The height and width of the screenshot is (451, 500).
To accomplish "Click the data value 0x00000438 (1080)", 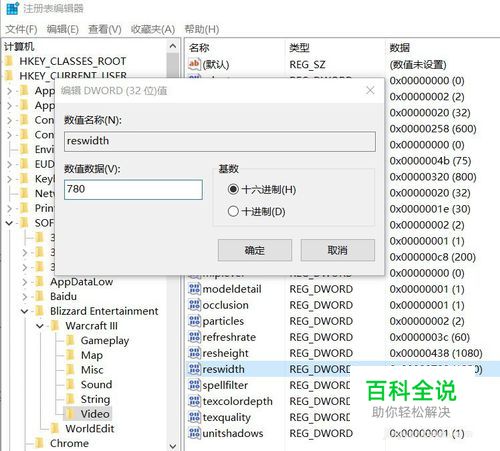I will (x=436, y=353).
